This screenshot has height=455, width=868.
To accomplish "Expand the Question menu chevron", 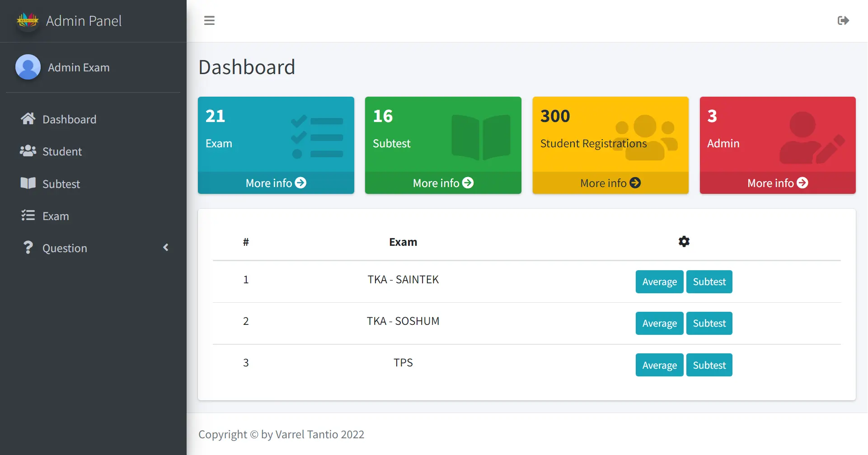I will coord(166,247).
